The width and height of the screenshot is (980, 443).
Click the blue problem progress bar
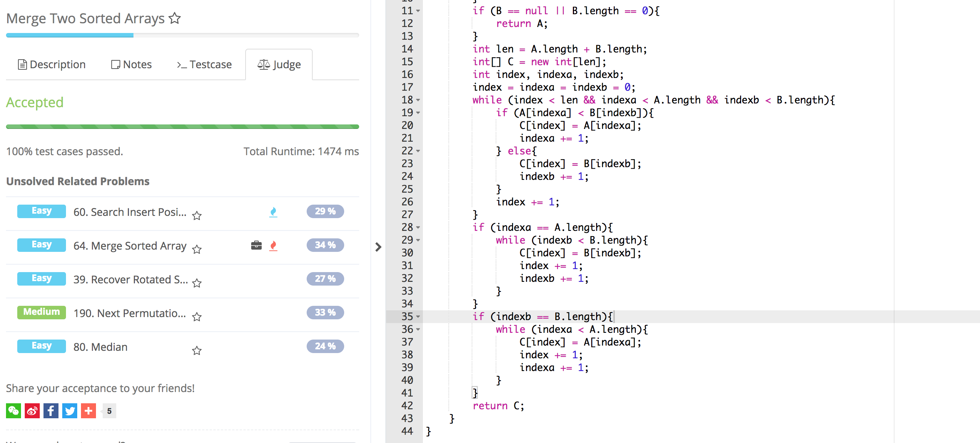pyautogui.click(x=70, y=35)
